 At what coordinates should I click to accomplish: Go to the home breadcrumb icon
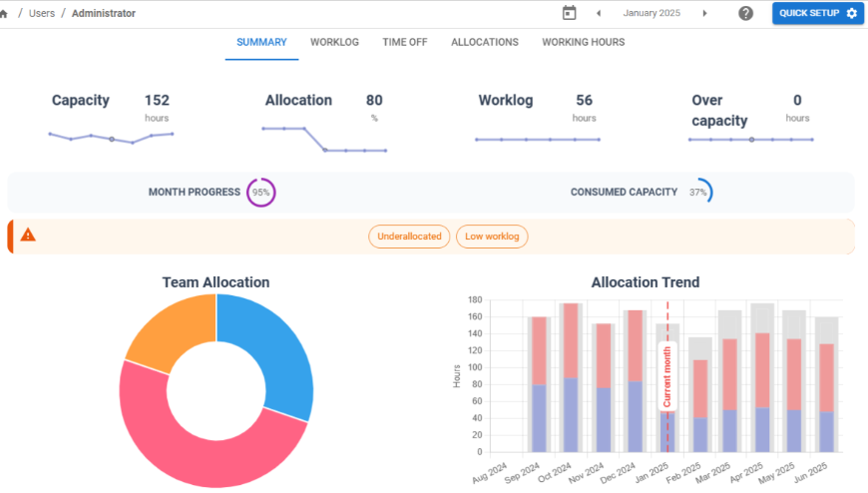(x=4, y=14)
